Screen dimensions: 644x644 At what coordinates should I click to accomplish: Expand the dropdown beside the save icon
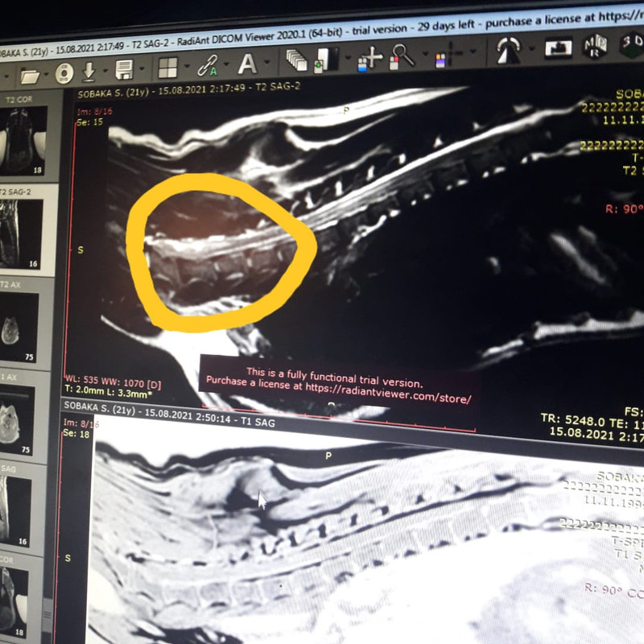(142, 68)
